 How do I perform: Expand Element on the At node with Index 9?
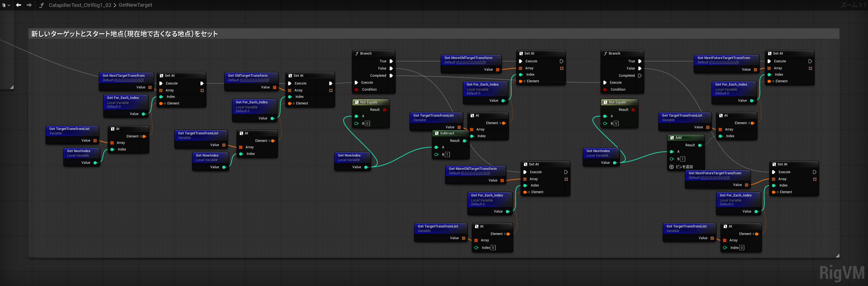point(505,234)
